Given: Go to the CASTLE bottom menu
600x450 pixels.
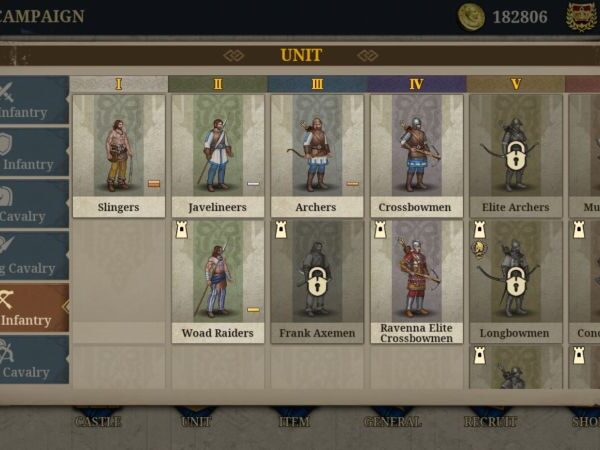Looking at the screenshot, I should coord(98,421).
